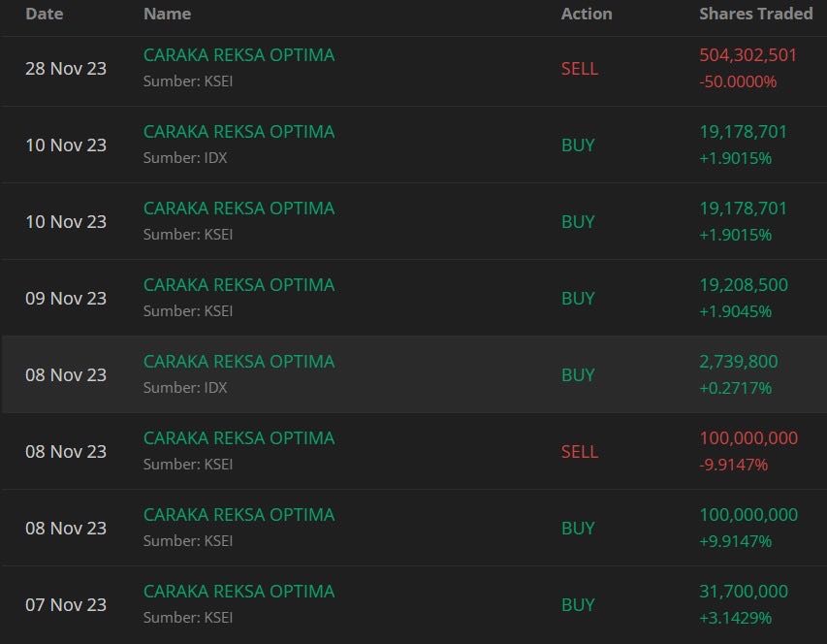
Task: Click SELL action in the 08 Nov row
Action: click(x=580, y=452)
